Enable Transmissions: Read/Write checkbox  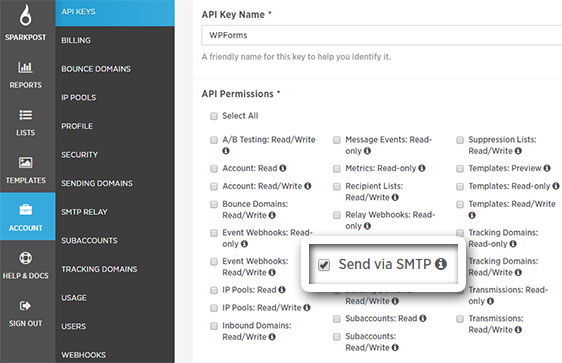coord(460,319)
